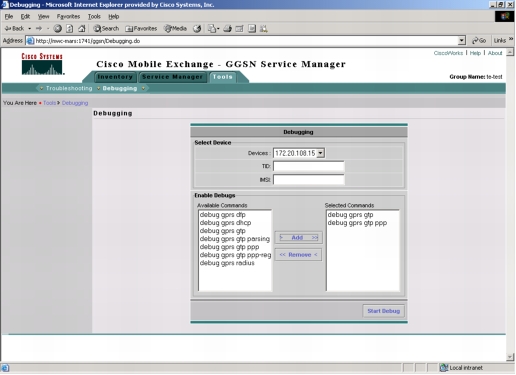Go to Home page icon
Screen dimensions: 516x375
82,29
